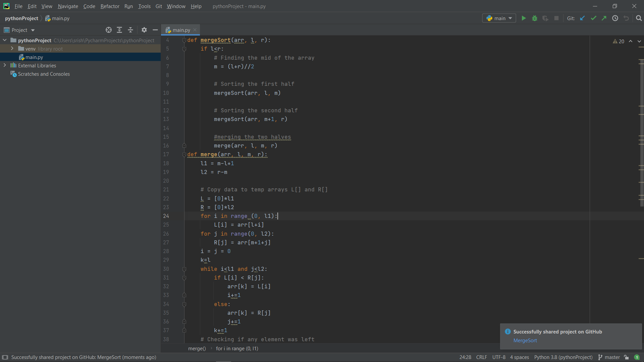This screenshot has height=362, width=644.
Task: Push commits with the green arrow icon
Action: point(604,18)
